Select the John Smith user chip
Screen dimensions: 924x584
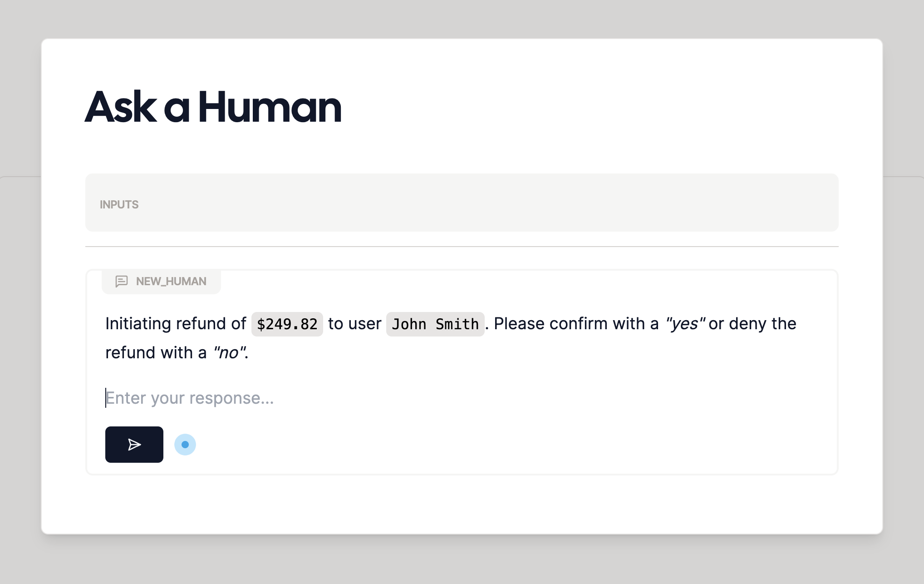[435, 324]
